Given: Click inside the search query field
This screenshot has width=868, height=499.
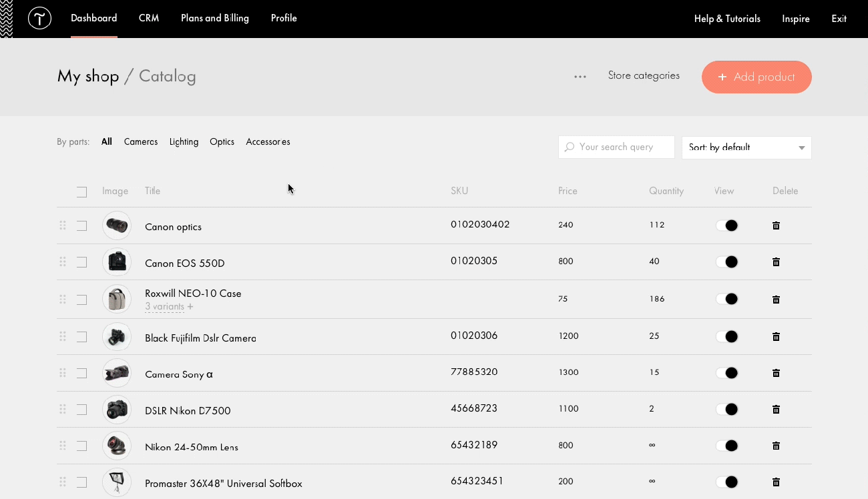Looking at the screenshot, I should tap(621, 147).
